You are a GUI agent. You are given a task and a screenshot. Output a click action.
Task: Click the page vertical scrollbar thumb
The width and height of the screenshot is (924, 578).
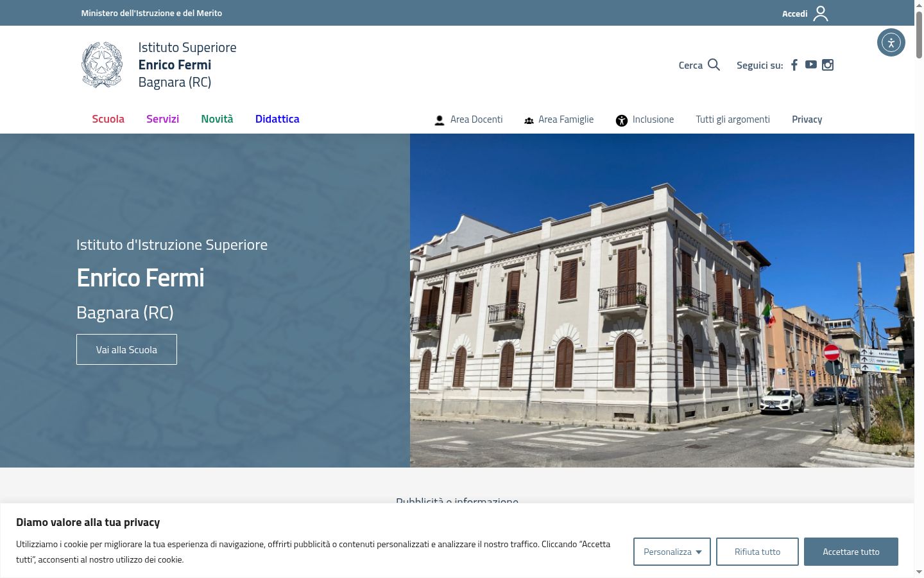coord(919,35)
